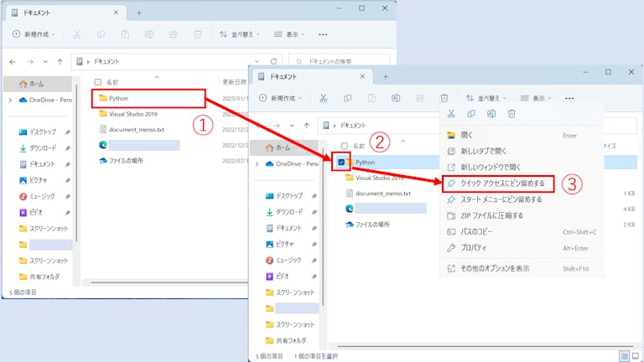The height and width of the screenshot is (362, 644).
Task: Click Cut icon in back window toolbar
Action: coord(77,34)
